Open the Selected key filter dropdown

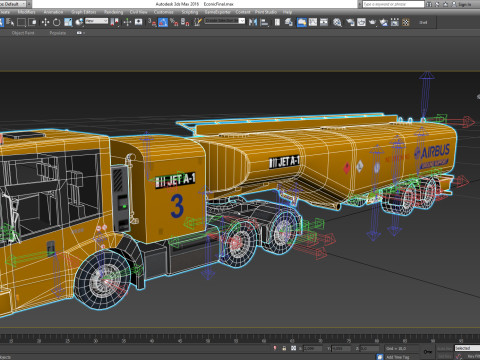tap(467, 348)
